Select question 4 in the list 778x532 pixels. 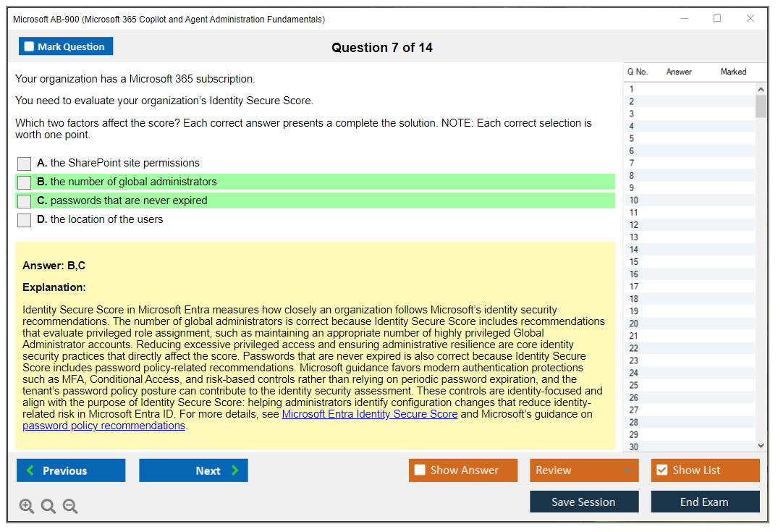[689, 126]
